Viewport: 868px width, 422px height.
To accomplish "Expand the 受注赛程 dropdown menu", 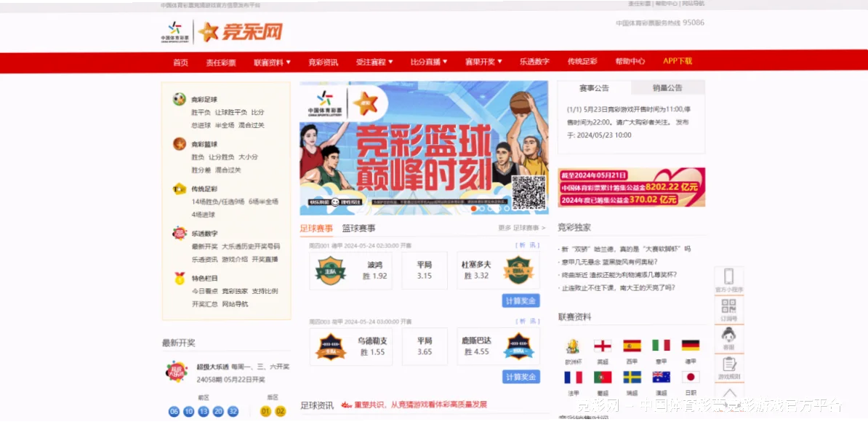I will pos(375,62).
